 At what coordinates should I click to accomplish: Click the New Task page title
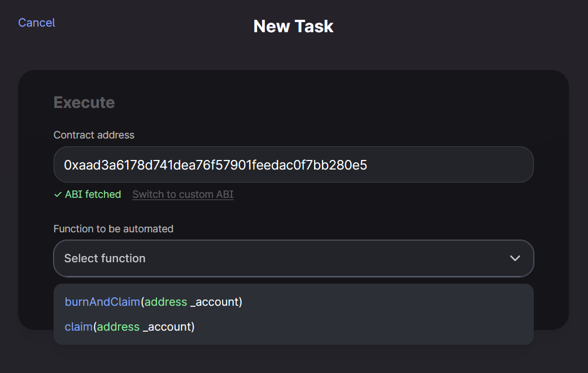293,26
